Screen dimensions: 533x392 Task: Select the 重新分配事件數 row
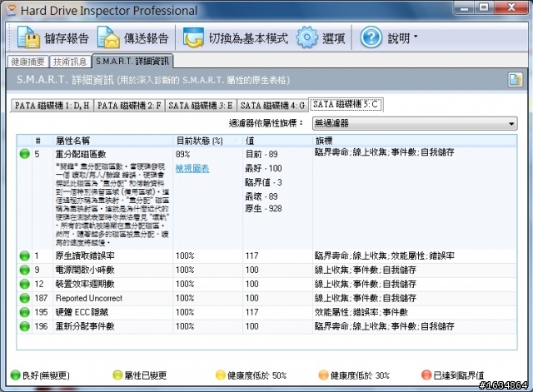point(266,326)
